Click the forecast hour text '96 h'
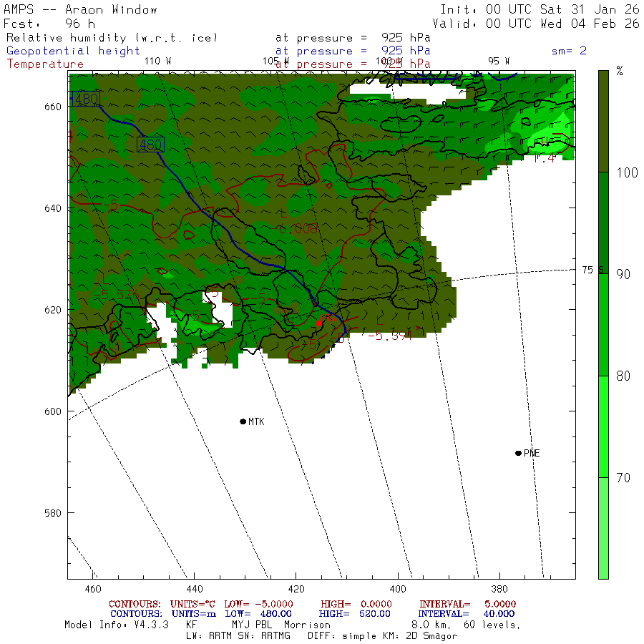 (x=80, y=24)
